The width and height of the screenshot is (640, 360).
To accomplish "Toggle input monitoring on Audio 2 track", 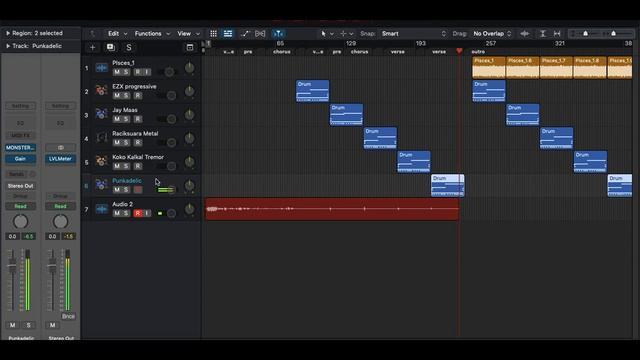I will 147,213.
